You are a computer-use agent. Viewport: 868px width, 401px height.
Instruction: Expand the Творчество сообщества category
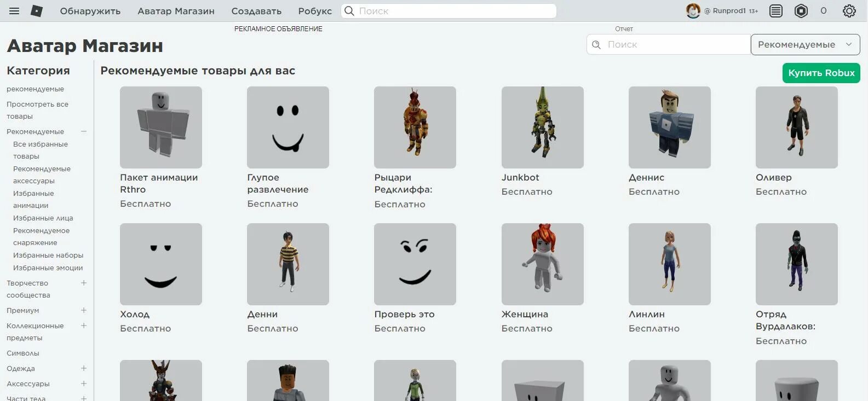84,283
